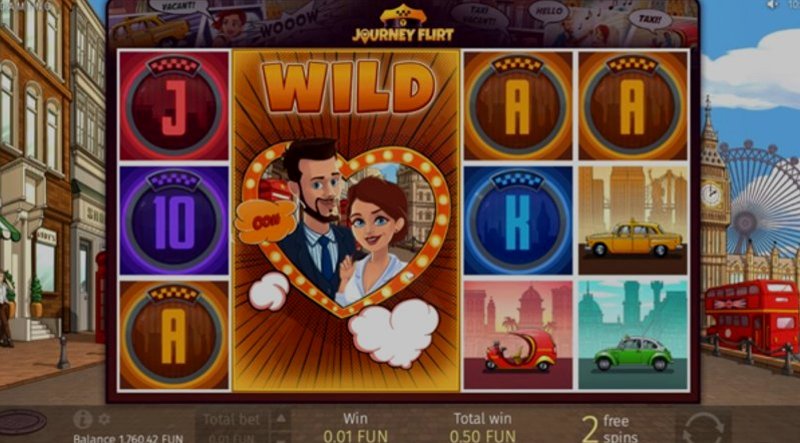Click the blue K symbol
Viewport: 800px width, 443px height.
pos(518,220)
